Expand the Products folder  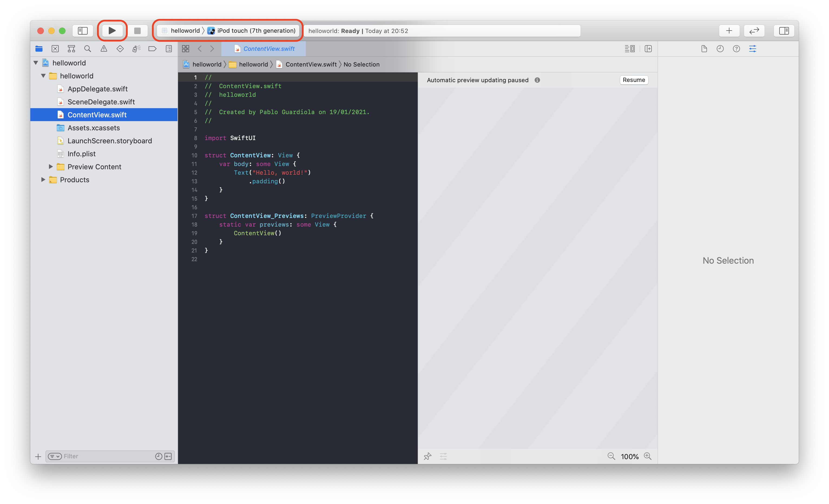pos(43,180)
